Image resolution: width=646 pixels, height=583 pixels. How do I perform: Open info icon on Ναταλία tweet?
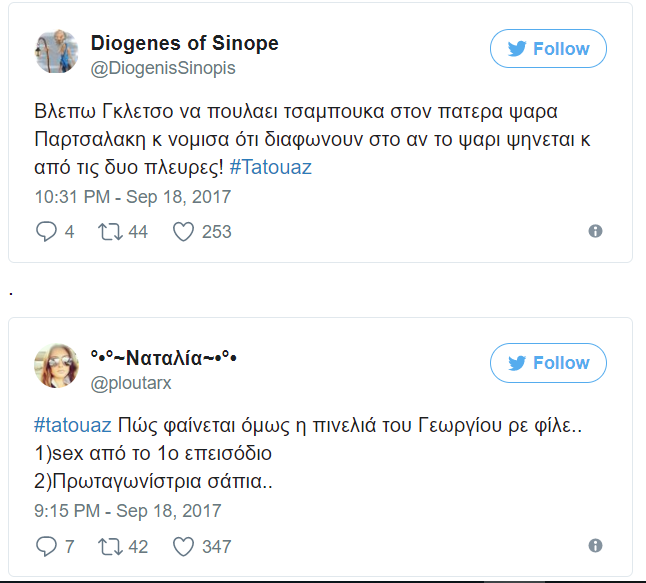(x=595, y=546)
